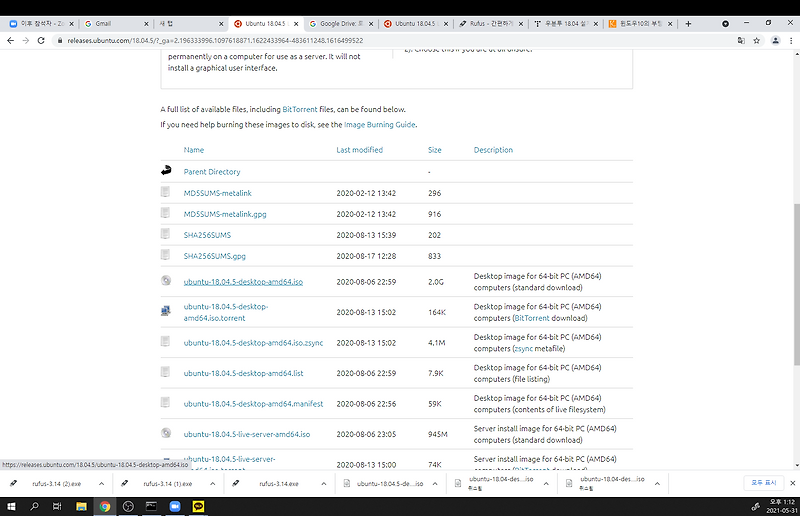
Task: Open the zsync link in the description column
Action: [523, 349]
